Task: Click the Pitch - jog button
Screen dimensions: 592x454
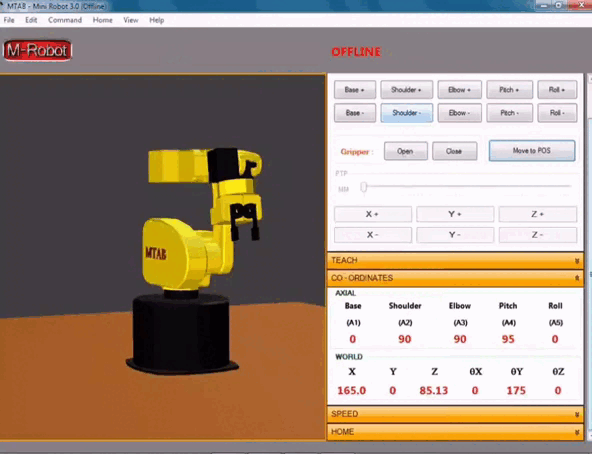Action: (x=509, y=113)
